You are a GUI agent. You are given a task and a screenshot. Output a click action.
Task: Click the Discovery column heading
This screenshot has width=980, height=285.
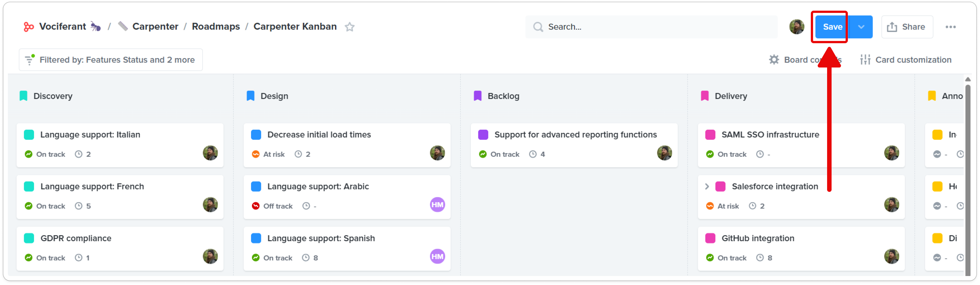pyautogui.click(x=53, y=96)
